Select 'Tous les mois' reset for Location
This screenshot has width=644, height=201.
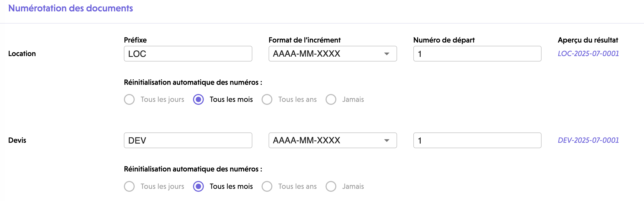coord(198,99)
